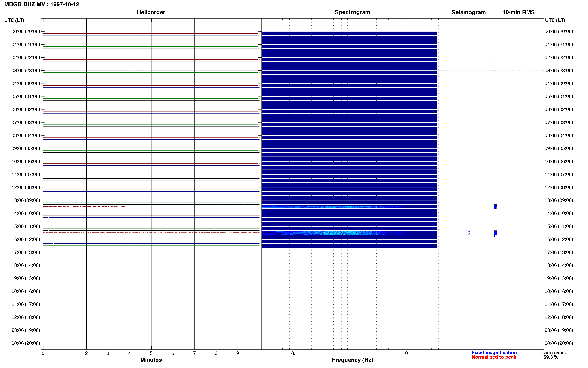
Task: Click the left 16:06 (12:06) time label
Action: click(26, 239)
